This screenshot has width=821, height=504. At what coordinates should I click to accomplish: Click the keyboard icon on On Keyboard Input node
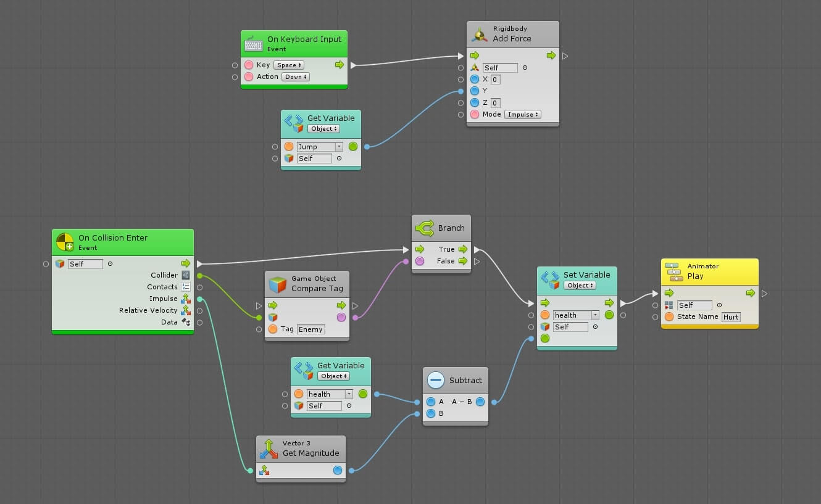(254, 44)
